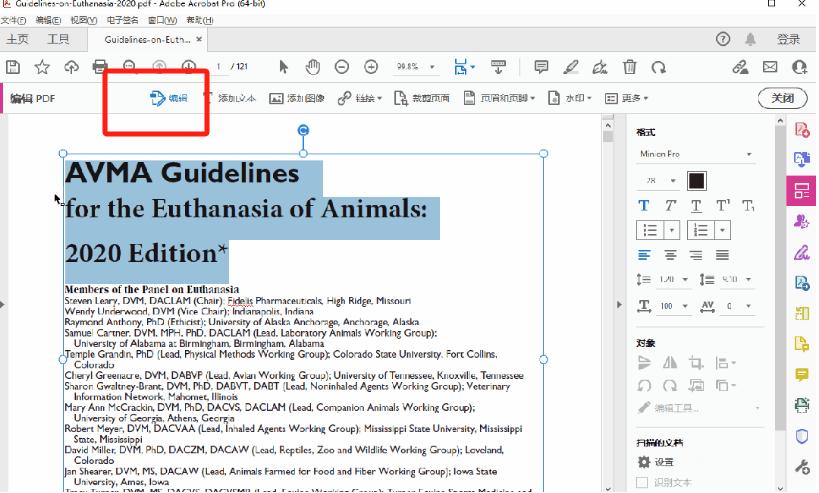Expand the bullet list style dropdown arrow
819x493 pixels.
pos(672,230)
